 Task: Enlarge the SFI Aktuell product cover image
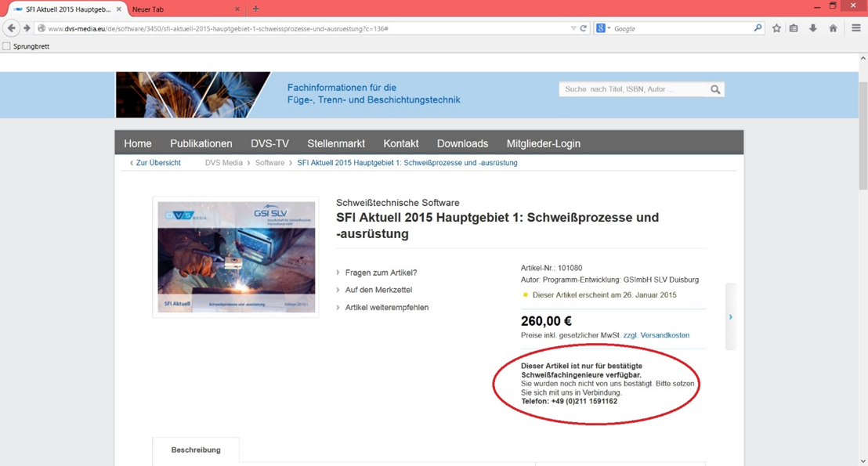pyautogui.click(x=237, y=257)
